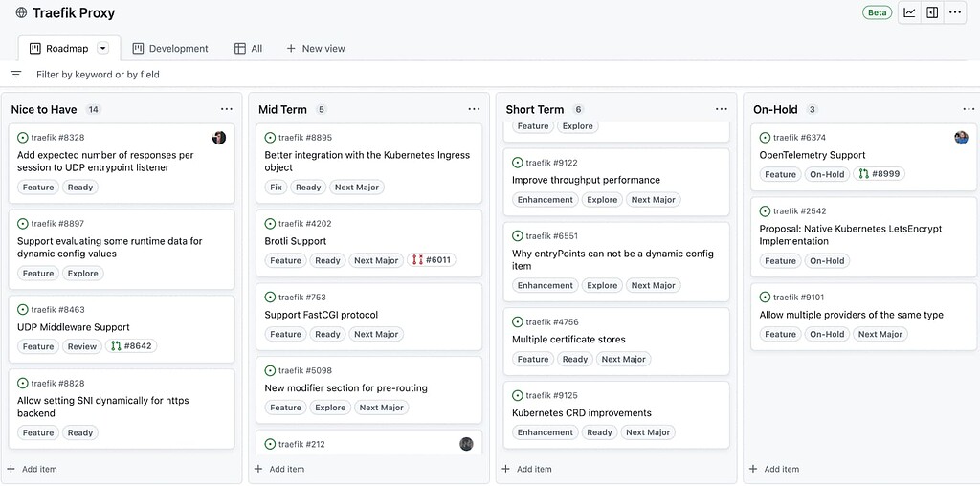Open Nice to Have column menu
Viewport: 980px width, 486px height.
click(227, 110)
